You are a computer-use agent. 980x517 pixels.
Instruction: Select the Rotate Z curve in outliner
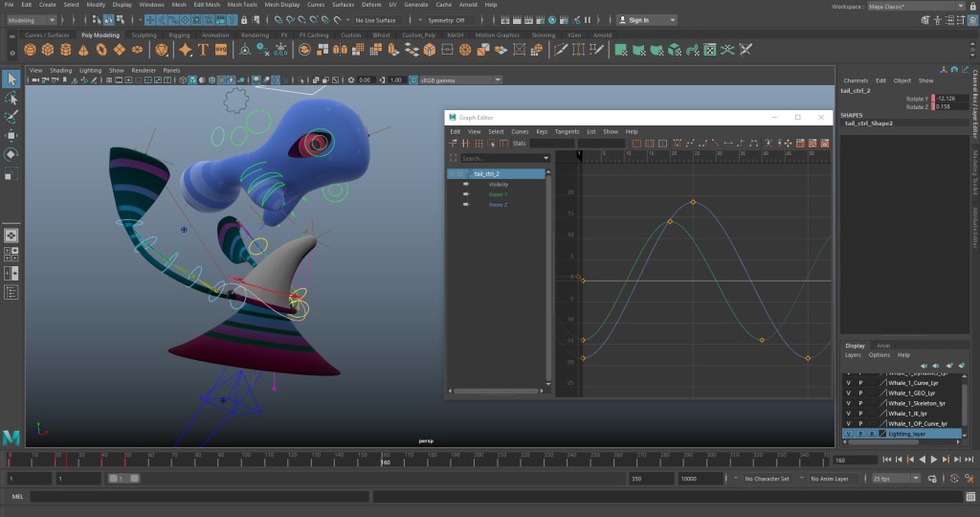tap(498, 205)
